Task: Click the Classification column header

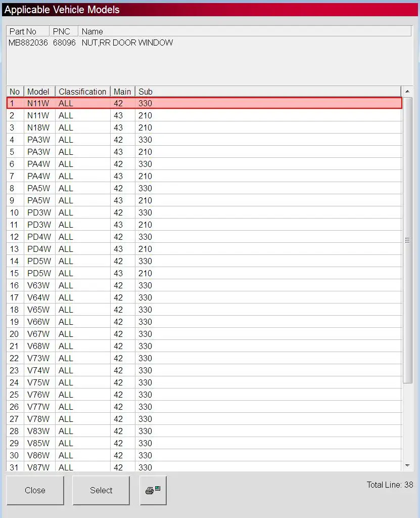Action: (x=83, y=92)
